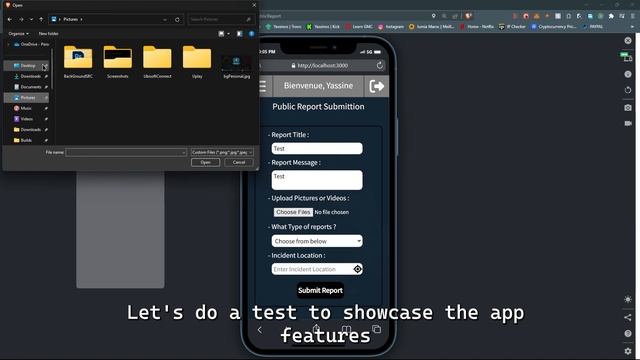Toggle brightness theme sun icon
The height and width of the screenshot is (360, 640).
coord(628,299)
